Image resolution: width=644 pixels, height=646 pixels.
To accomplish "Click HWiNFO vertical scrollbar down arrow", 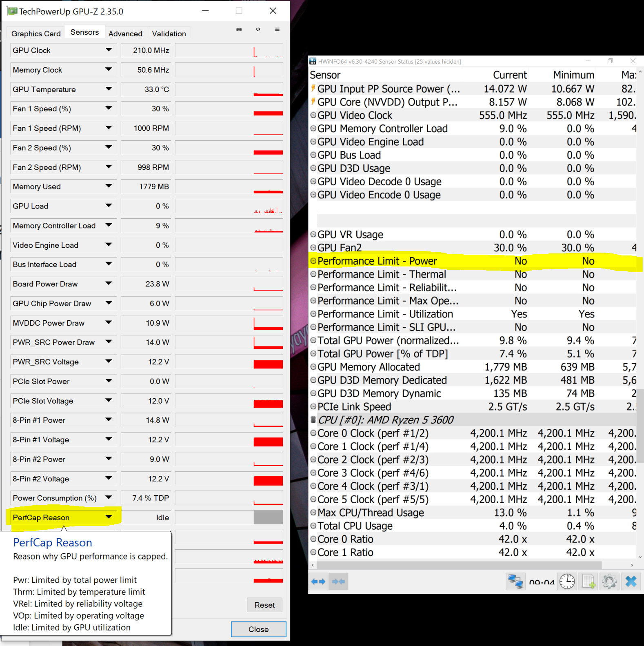I will 640,557.
